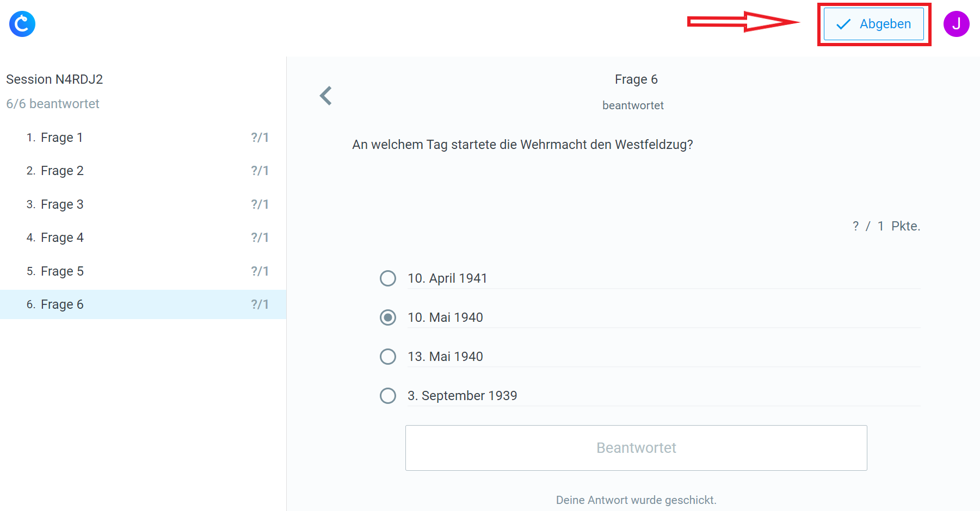This screenshot has height=511, width=980.
Task: Pick the 3. September 1939 radio option
Action: click(x=388, y=396)
